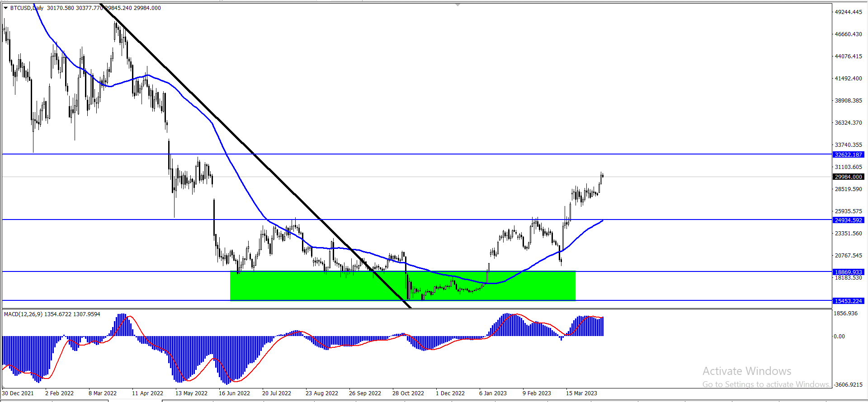
Task: Select the gray chart shift triangle marker
Action: coord(458,5)
